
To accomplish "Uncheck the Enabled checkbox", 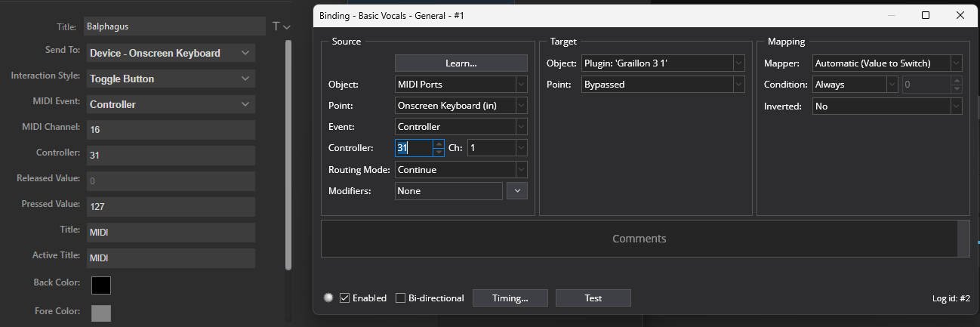I will (345, 298).
